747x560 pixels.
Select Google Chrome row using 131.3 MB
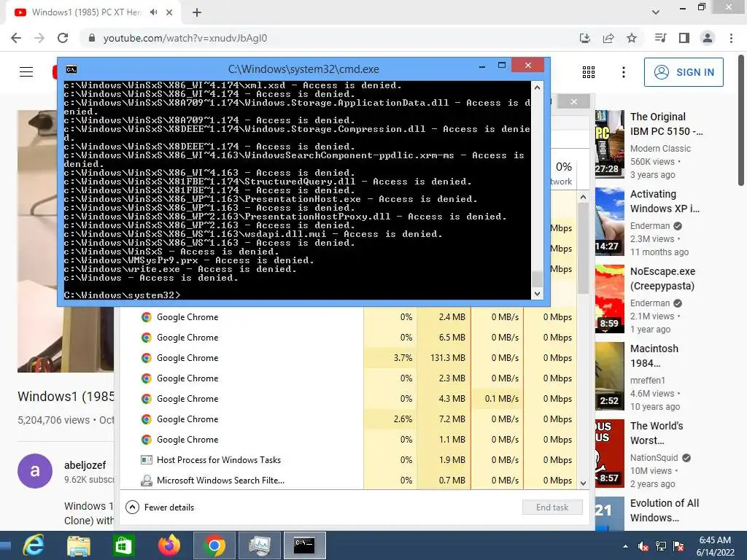pos(348,357)
